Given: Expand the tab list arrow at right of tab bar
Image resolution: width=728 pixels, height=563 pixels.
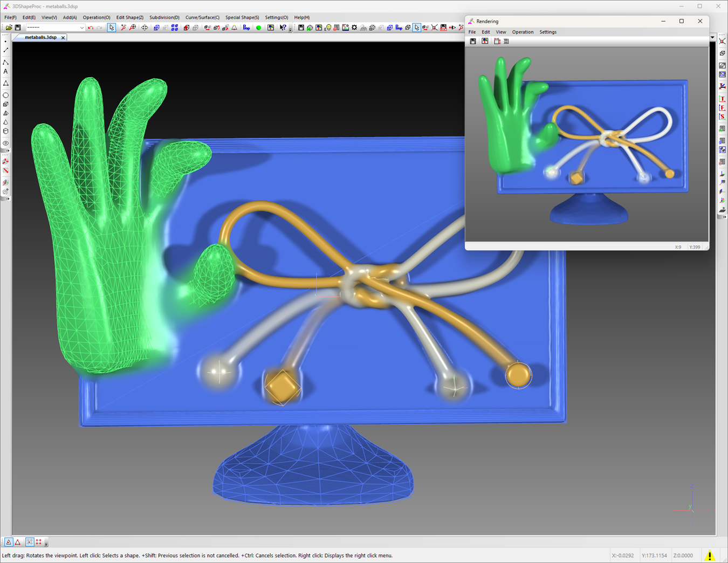Looking at the screenshot, I should point(712,38).
